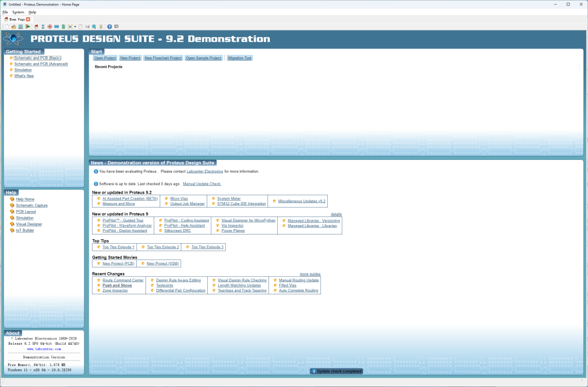Click the chat bubble icon in toolbar
The width and height of the screenshot is (588, 387).
point(116,26)
